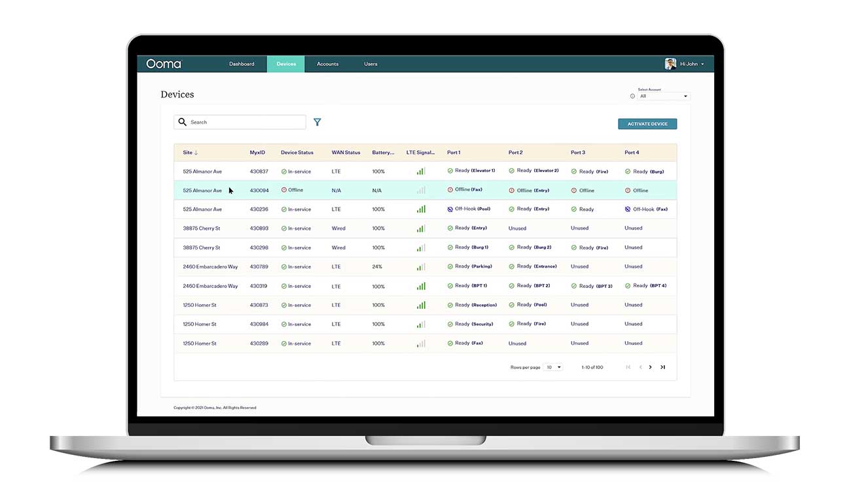Image resolution: width=851 pixels, height=504 pixels.
Task: Open the Select Account dropdown
Action: [x=664, y=96]
